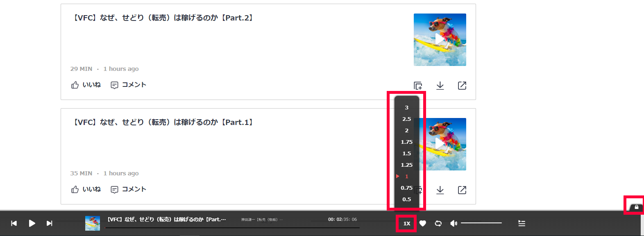
Task: Toggle the player bar lock icon
Action: coord(636,207)
